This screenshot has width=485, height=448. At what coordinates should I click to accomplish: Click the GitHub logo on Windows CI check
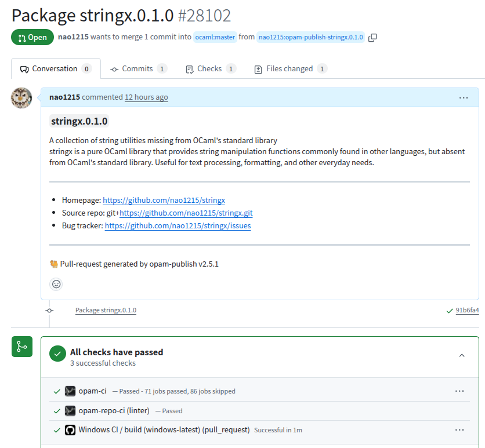70,430
